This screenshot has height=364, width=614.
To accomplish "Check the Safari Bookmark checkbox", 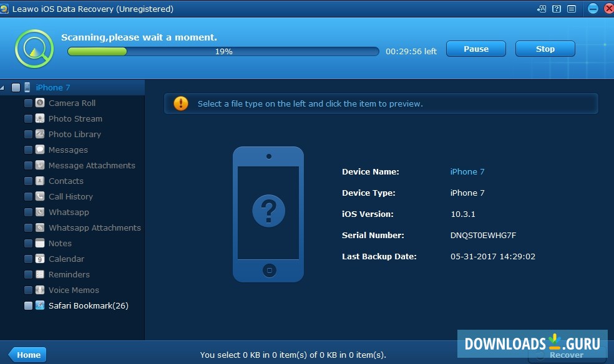I will click(28, 305).
